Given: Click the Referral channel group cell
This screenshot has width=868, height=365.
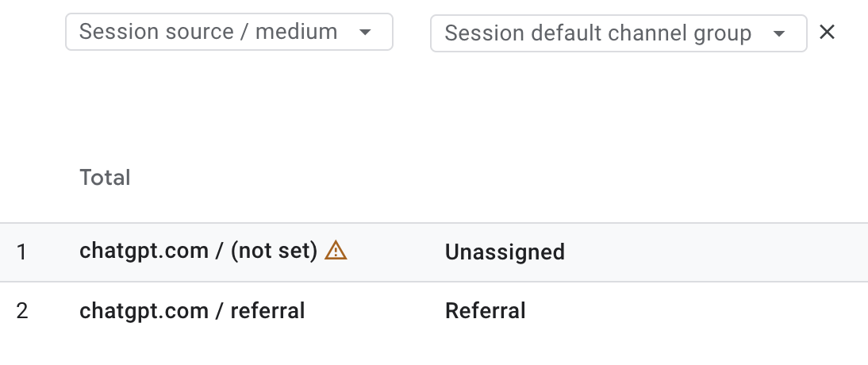Looking at the screenshot, I should (486, 310).
